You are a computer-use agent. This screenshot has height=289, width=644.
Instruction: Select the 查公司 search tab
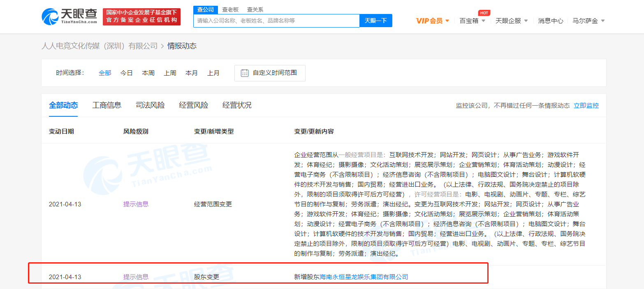206,9
